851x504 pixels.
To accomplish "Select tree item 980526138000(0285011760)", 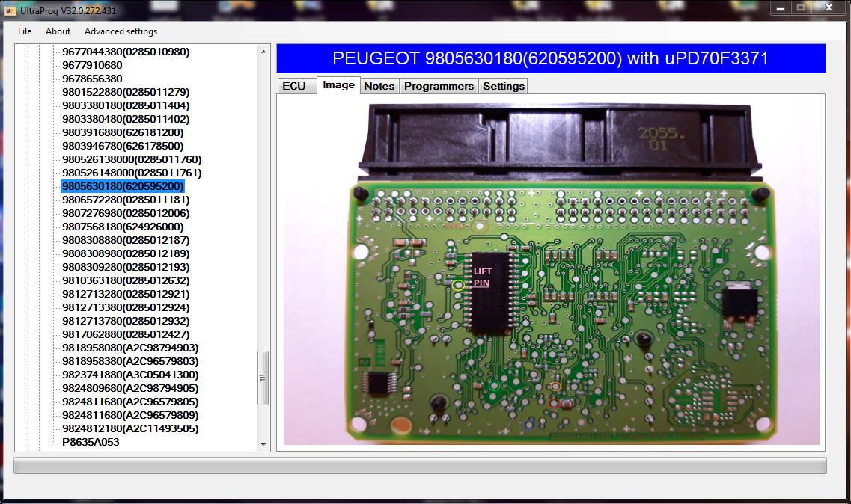I will point(132,159).
